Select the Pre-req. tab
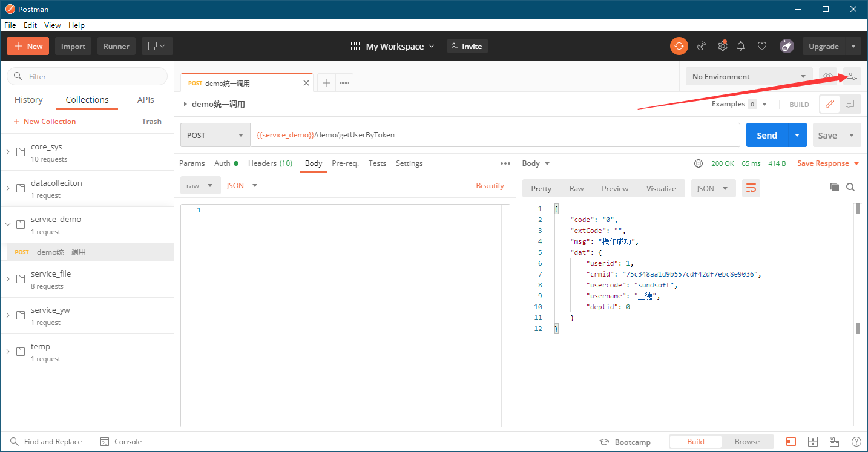 click(345, 163)
